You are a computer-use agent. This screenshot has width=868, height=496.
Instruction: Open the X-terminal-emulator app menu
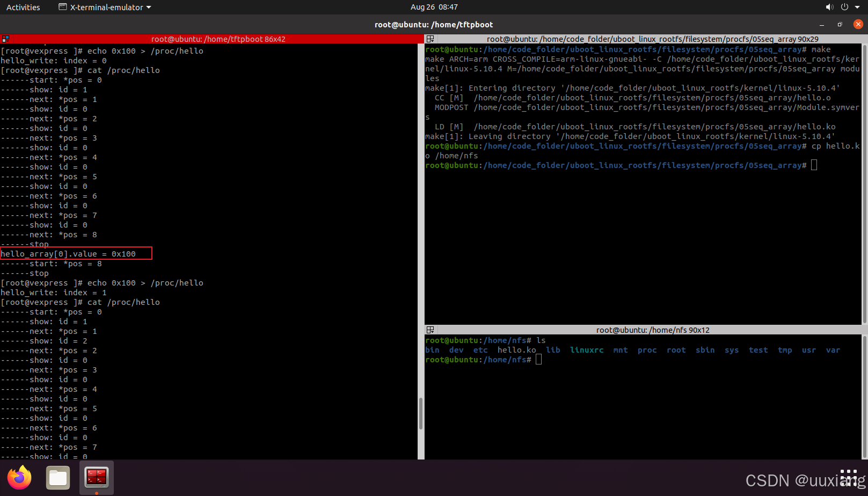(x=105, y=7)
